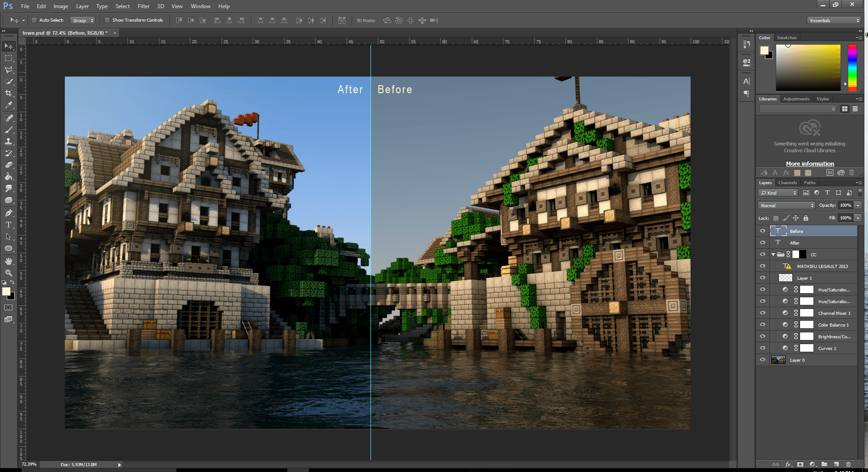Enable Show Transform Controls checkbox
Screen dimensions: 868x472
point(107,20)
